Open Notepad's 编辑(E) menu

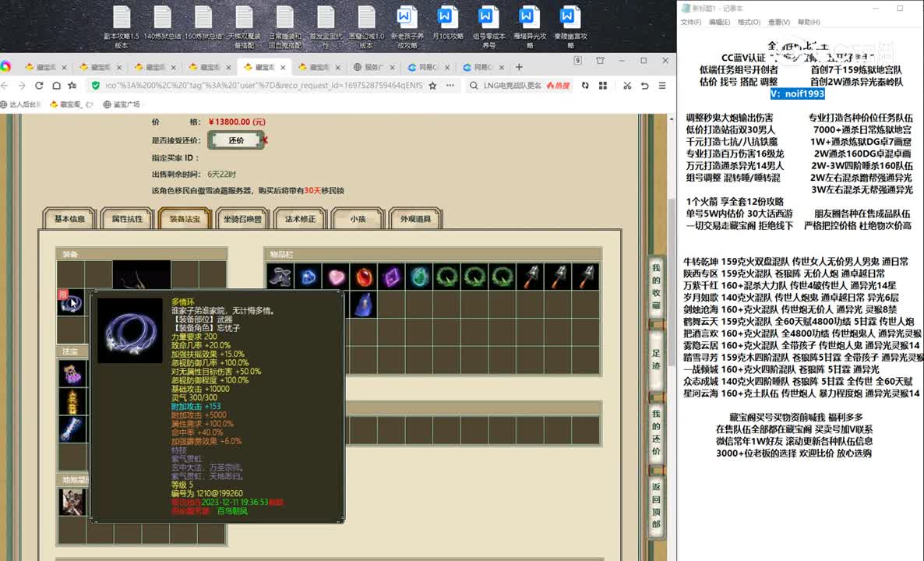coord(719,22)
